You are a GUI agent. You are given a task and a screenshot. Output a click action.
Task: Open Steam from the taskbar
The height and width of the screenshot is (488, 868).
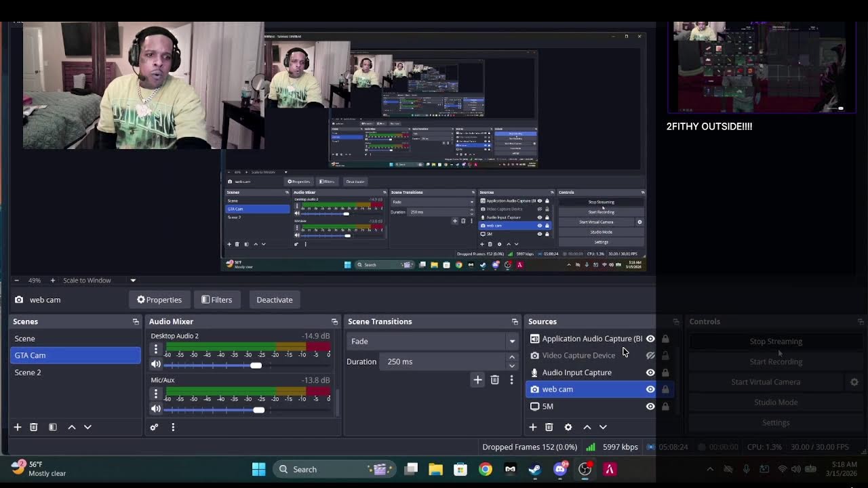coord(535,469)
